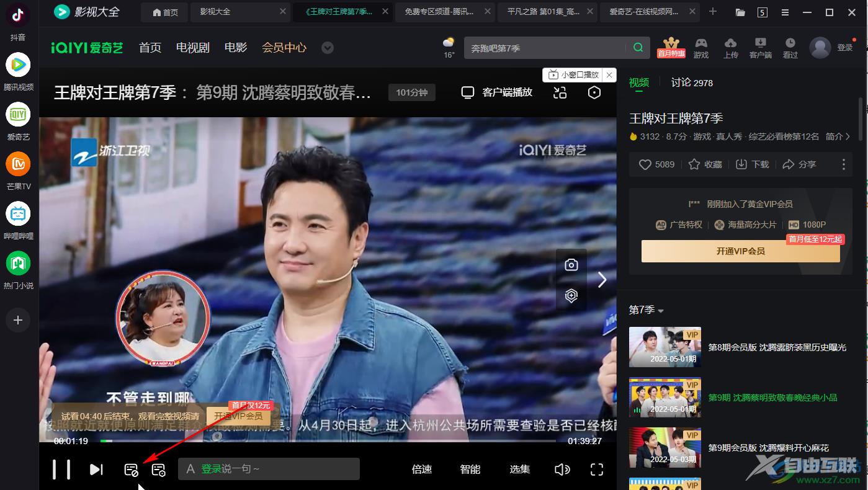Open danmaku settings icon

tap(158, 470)
